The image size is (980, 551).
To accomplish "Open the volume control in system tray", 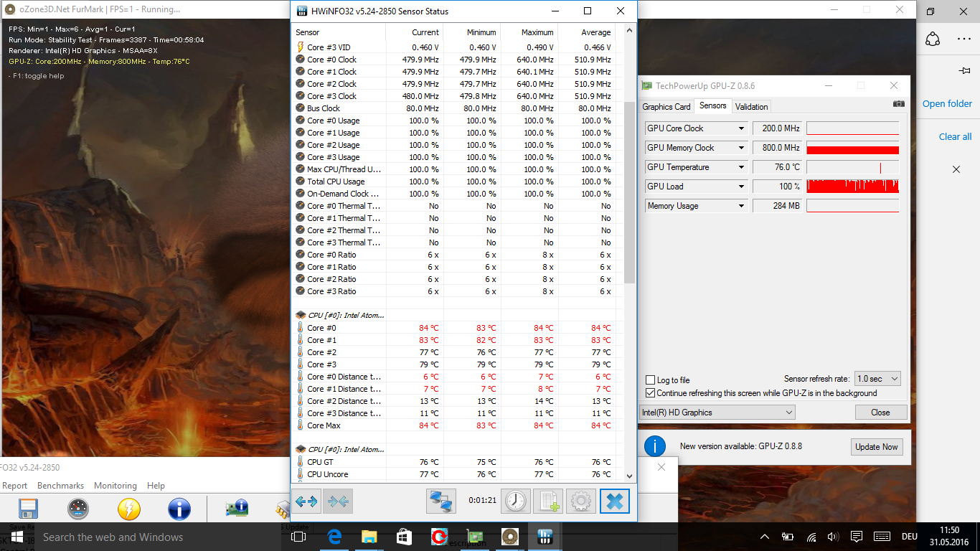I will coord(833,537).
